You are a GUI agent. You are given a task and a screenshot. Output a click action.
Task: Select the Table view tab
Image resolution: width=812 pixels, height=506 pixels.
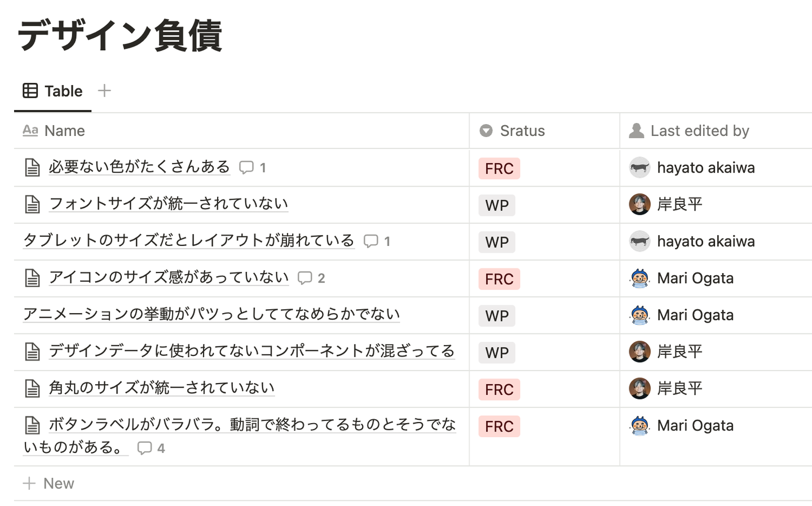[53, 91]
